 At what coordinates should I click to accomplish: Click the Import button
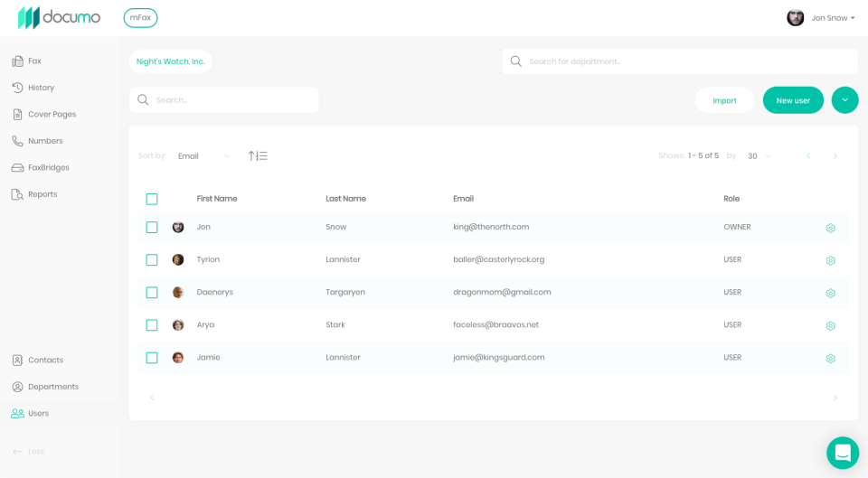coord(724,100)
